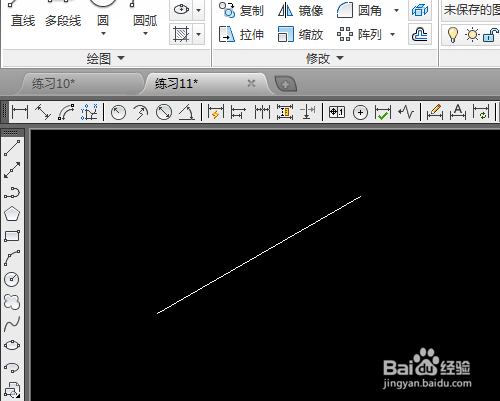
Task: Expand the 修改 panel flyout
Action: point(325,58)
